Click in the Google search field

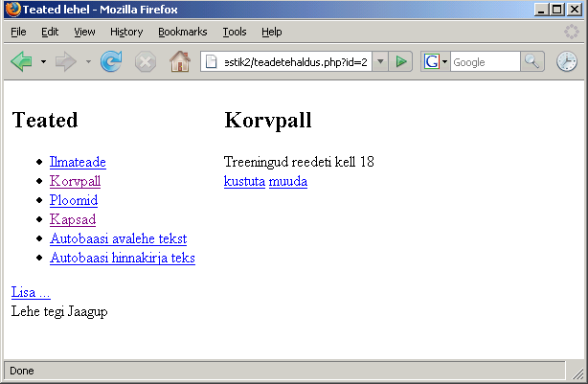pos(485,61)
